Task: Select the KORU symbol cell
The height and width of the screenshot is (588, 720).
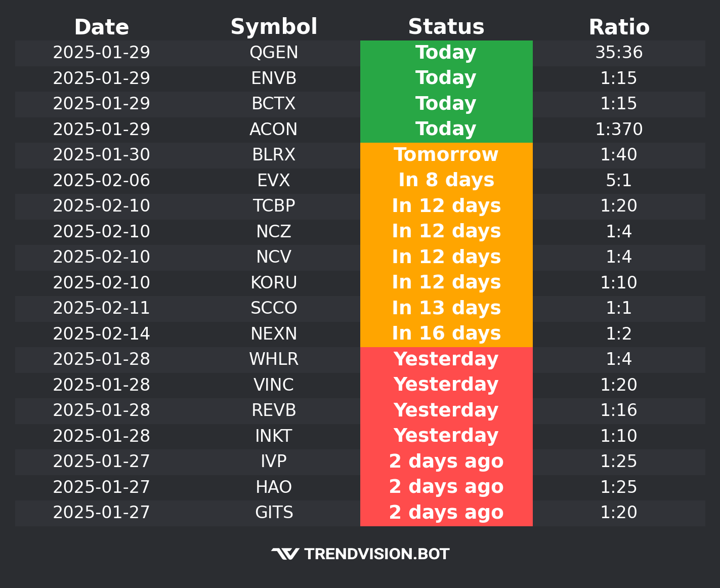Action: point(274,282)
